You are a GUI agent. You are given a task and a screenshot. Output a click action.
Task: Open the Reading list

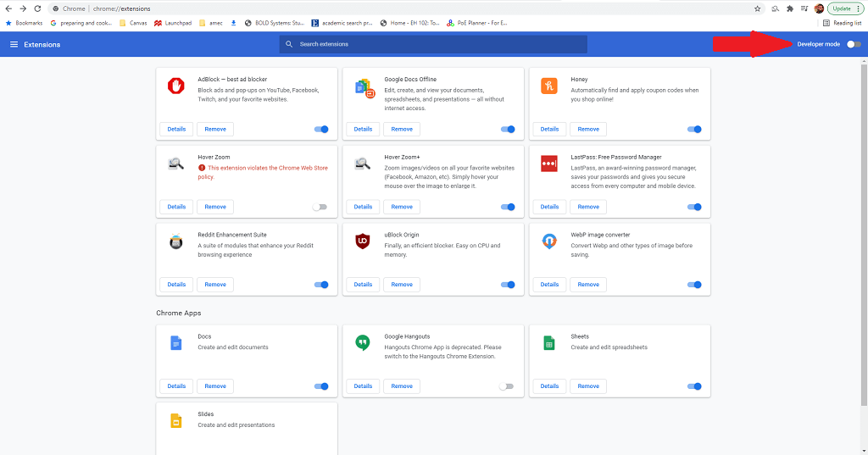pyautogui.click(x=842, y=23)
